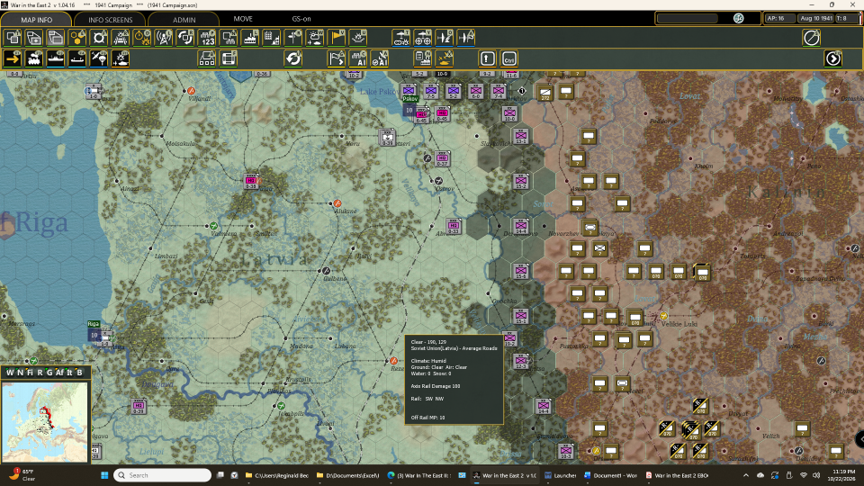Select the yellow arrow Move mode
This screenshot has height=486, width=864.
click(13, 58)
